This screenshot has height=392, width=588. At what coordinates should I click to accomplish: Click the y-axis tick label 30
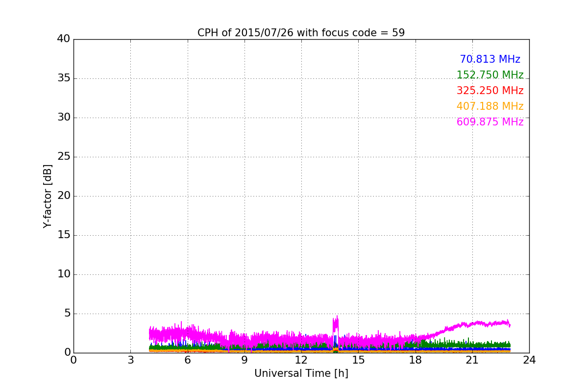[64, 118]
